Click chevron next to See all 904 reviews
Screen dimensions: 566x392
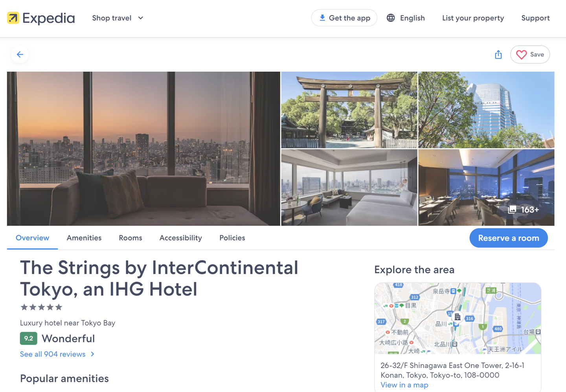point(92,354)
